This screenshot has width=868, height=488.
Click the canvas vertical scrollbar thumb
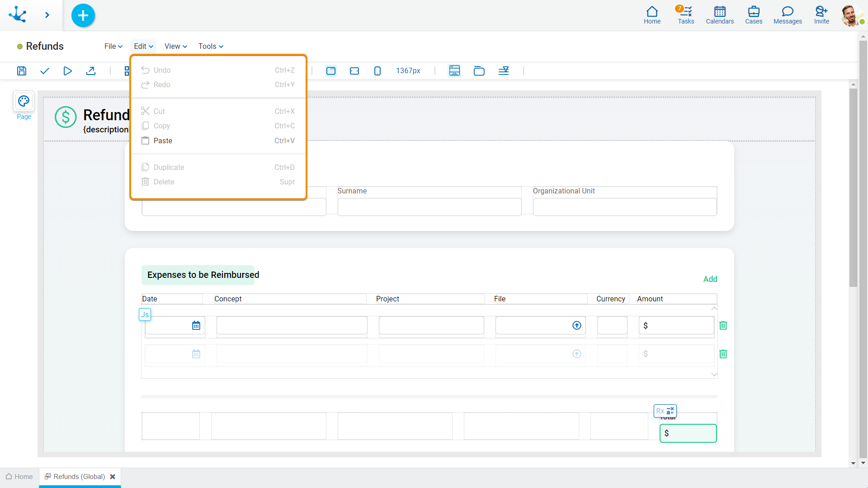click(853, 188)
